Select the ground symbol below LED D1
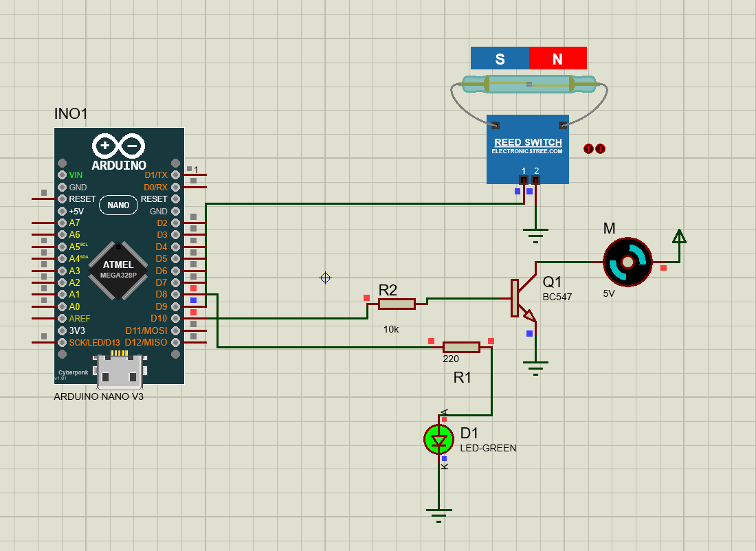Screen dimensions: 756x551 click(x=438, y=515)
